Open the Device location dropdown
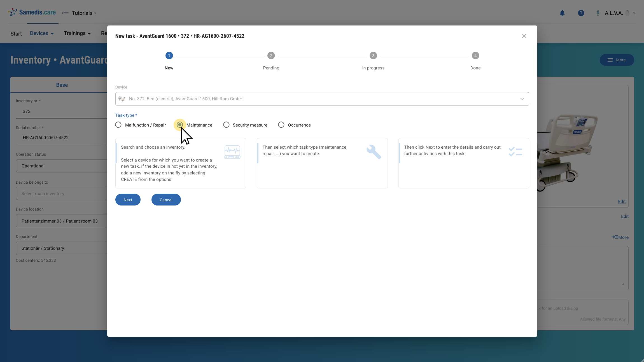Viewport: 644px width, 362px height. 62,221
